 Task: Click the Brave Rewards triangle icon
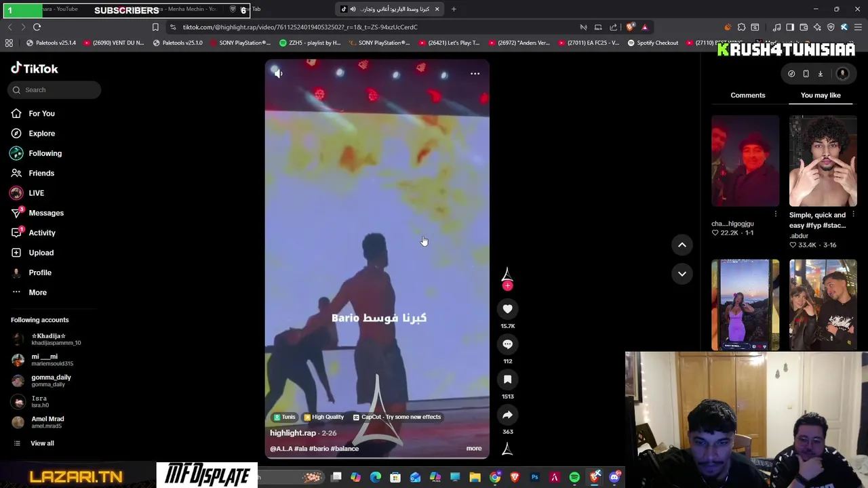(x=644, y=27)
